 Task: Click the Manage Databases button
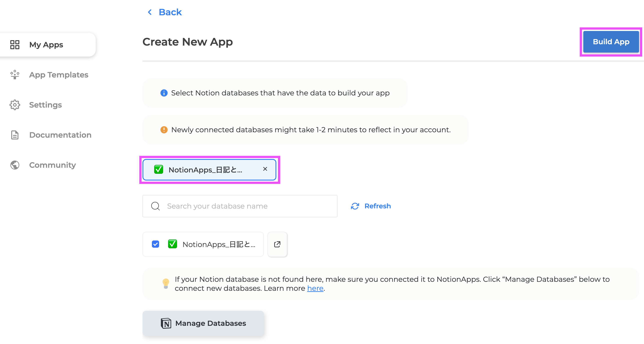coord(203,323)
